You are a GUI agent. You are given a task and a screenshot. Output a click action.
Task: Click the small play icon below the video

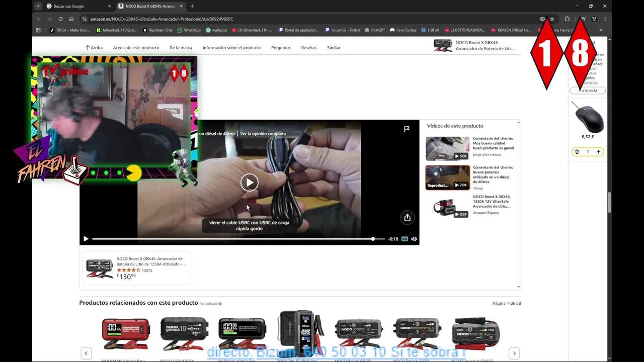(86, 239)
